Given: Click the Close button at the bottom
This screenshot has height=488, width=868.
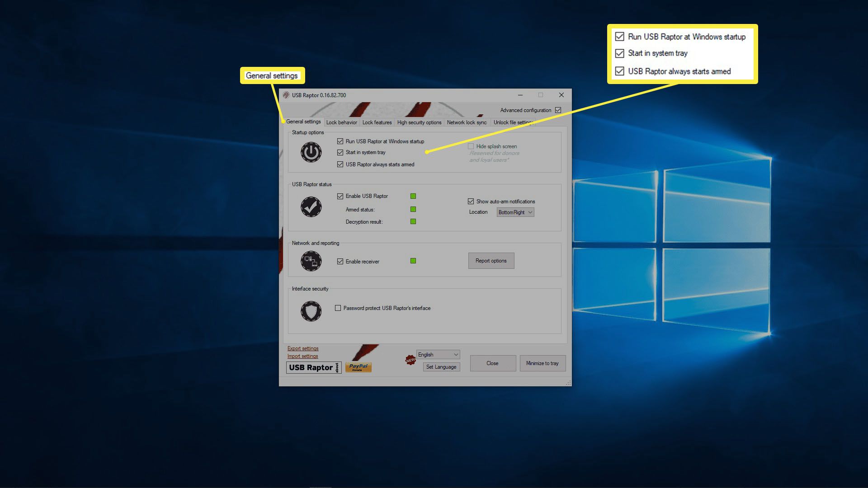Looking at the screenshot, I should tap(493, 363).
